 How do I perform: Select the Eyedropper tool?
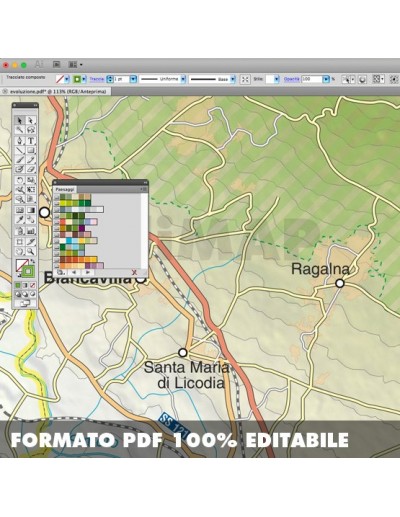pyautogui.click(x=20, y=220)
